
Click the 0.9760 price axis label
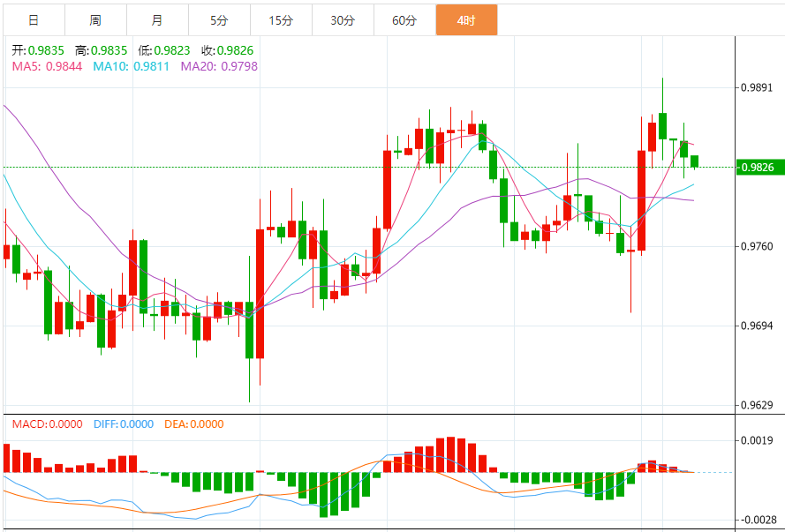757,246
